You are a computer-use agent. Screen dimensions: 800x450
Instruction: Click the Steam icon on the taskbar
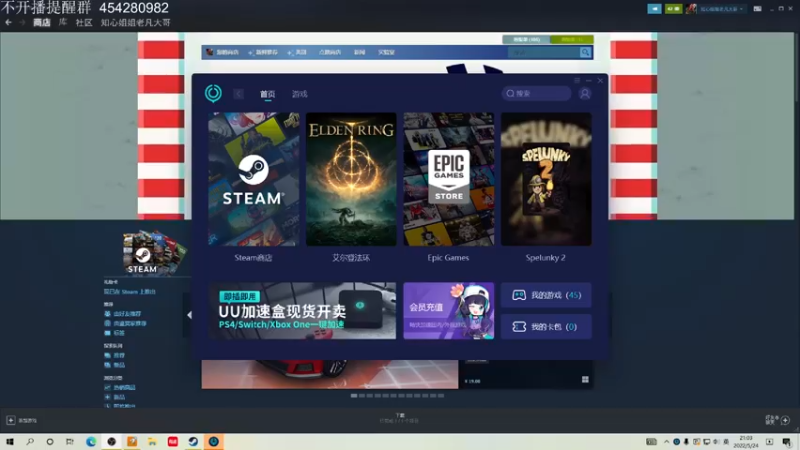tap(193, 442)
